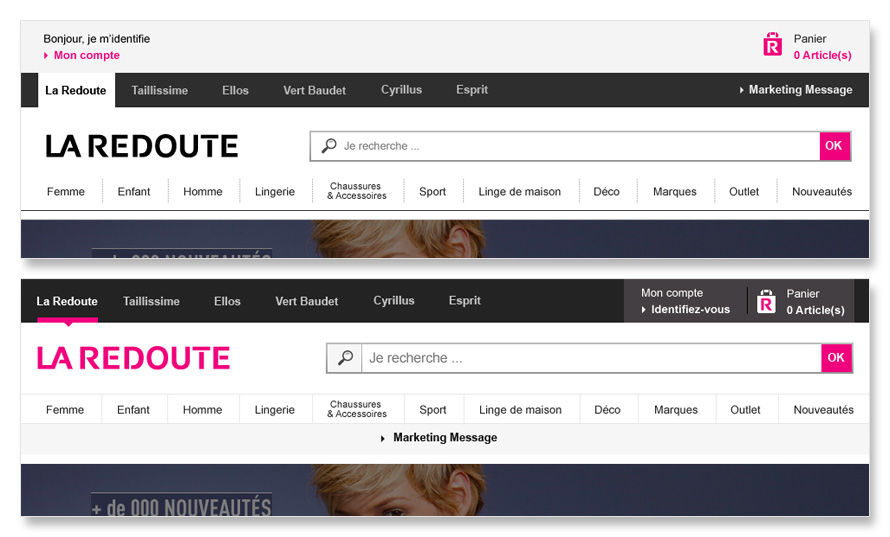Select La Redoute tab with pink underline

tap(67, 301)
